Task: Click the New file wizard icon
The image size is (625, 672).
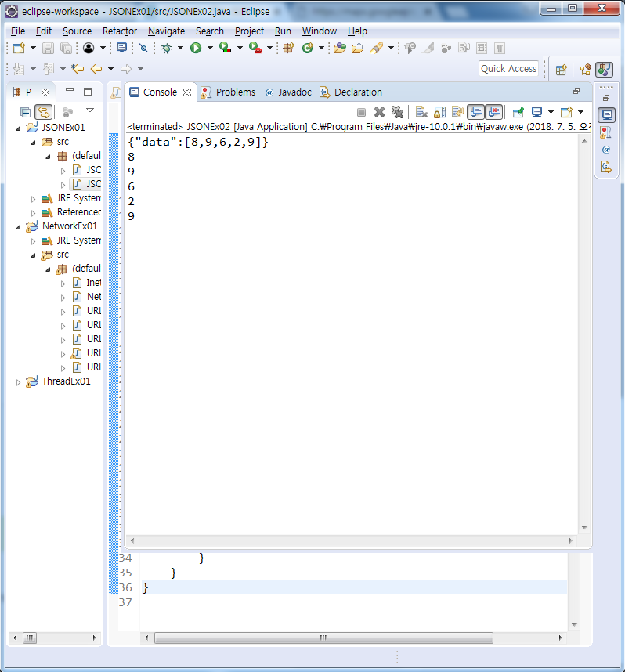Action: (x=19, y=48)
